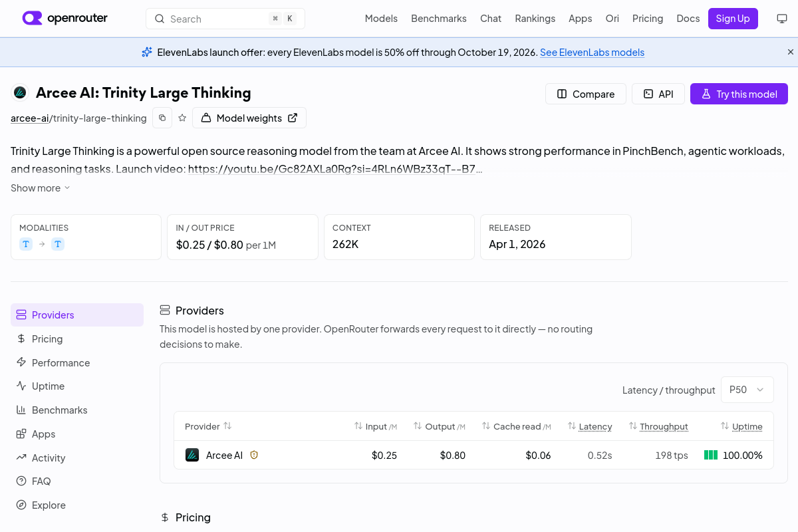Click the arcee-ai organization link
Viewport: 798px width, 532px height.
coord(30,118)
